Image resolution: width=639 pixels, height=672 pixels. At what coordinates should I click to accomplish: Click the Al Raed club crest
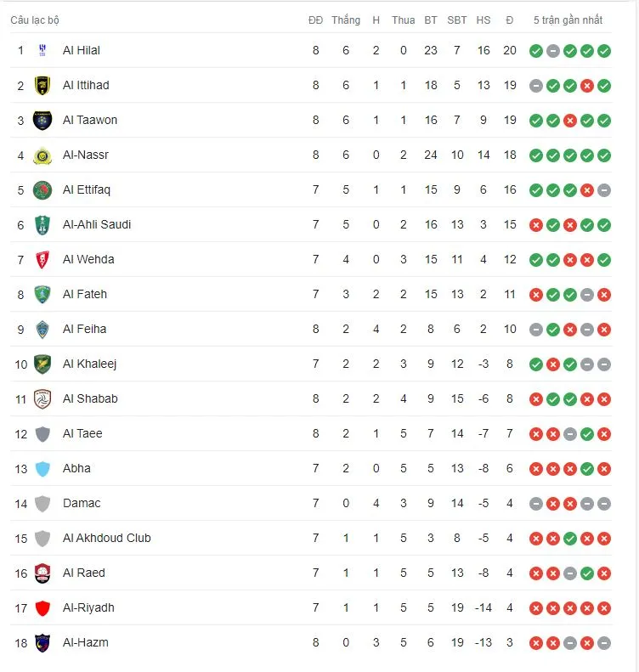42,573
